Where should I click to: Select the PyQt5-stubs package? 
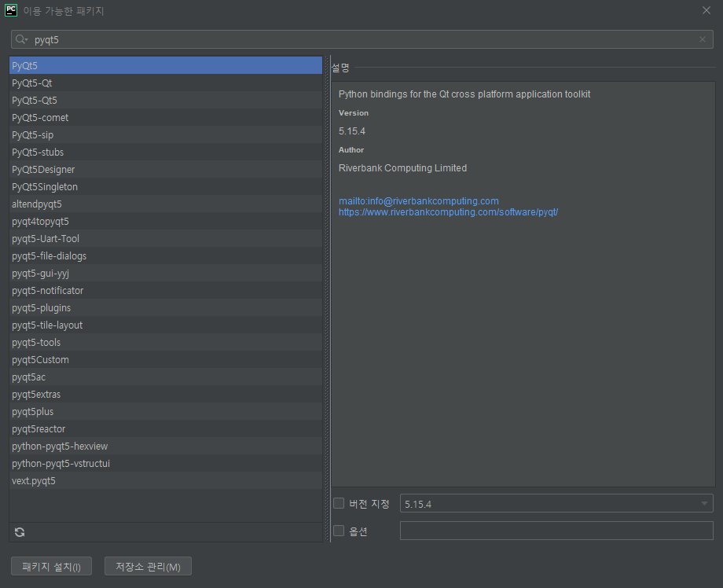(166, 153)
